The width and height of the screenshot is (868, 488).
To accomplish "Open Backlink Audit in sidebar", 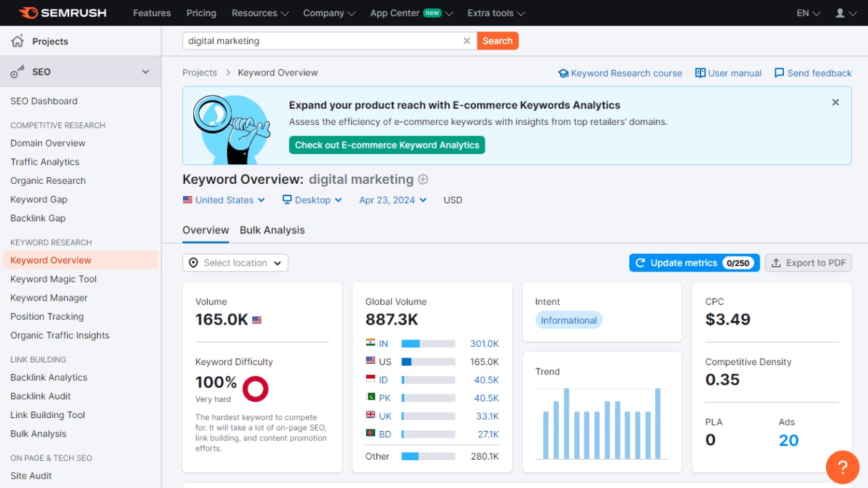I will (41, 396).
